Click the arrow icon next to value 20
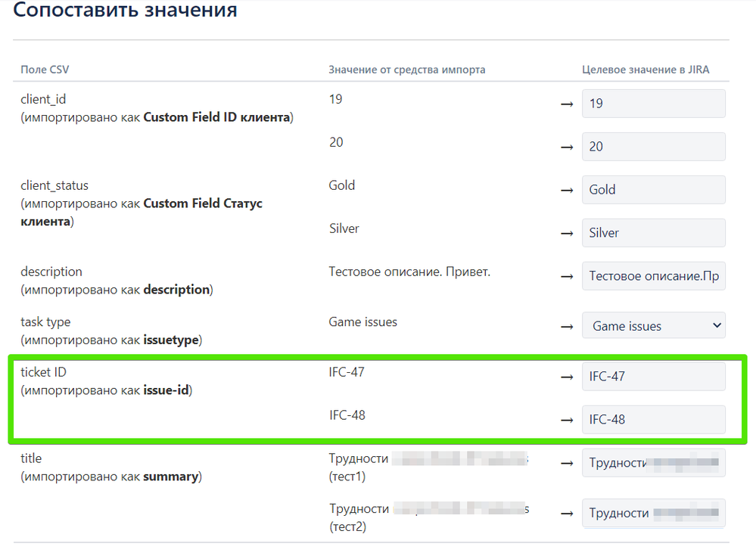The image size is (756, 559). 568,147
